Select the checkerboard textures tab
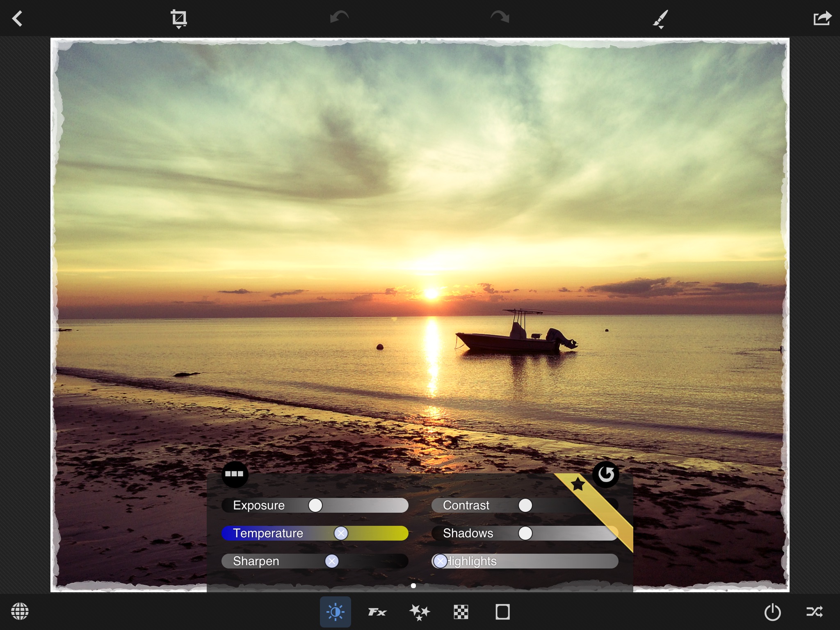Image resolution: width=840 pixels, height=630 pixels. tap(461, 612)
